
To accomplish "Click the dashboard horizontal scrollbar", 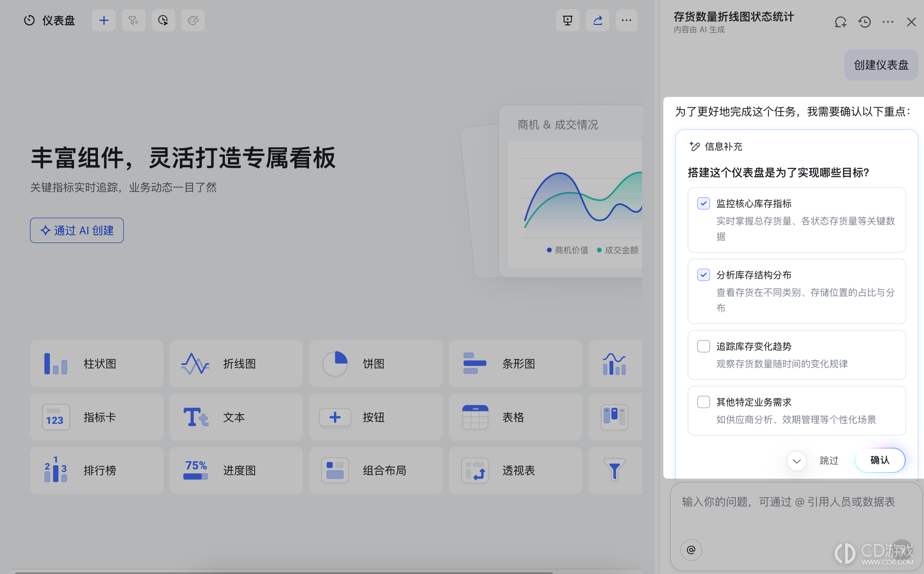I will pos(283,572).
